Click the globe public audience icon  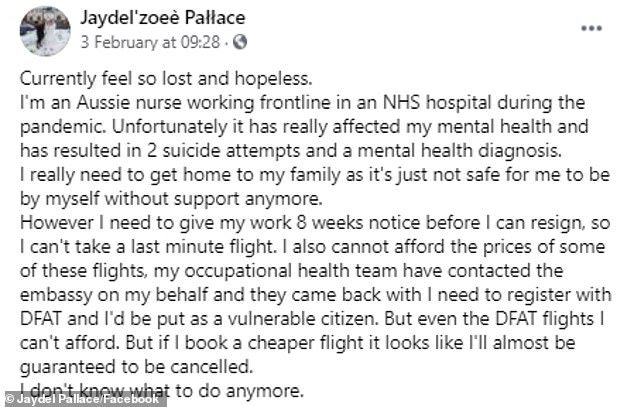[240, 42]
